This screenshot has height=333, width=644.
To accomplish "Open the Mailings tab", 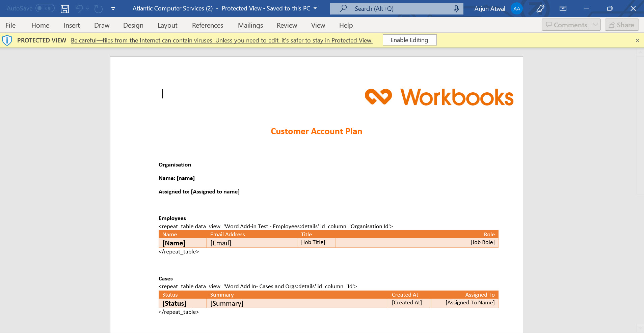I will pyautogui.click(x=250, y=25).
